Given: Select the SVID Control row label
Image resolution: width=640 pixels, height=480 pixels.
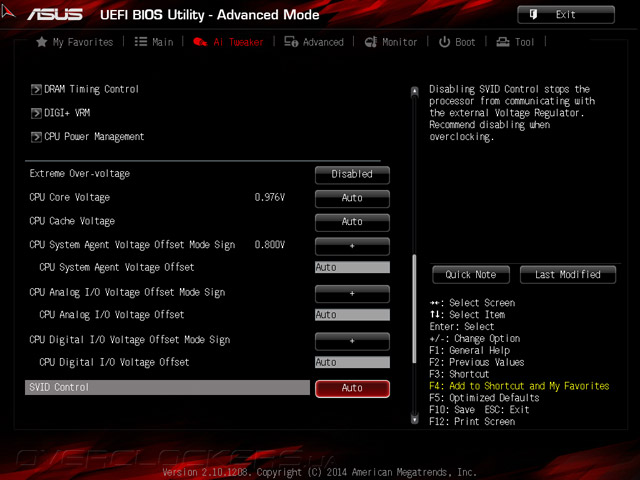Looking at the screenshot, I should click(167, 387).
